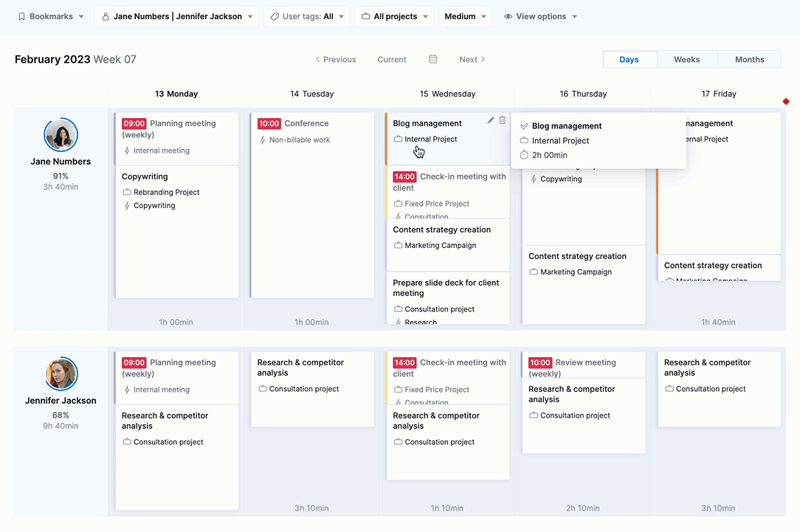Image resolution: width=800 pixels, height=532 pixels.
Task: Click the 2h 00min duration in tooltip
Action: (x=550, y=155)
